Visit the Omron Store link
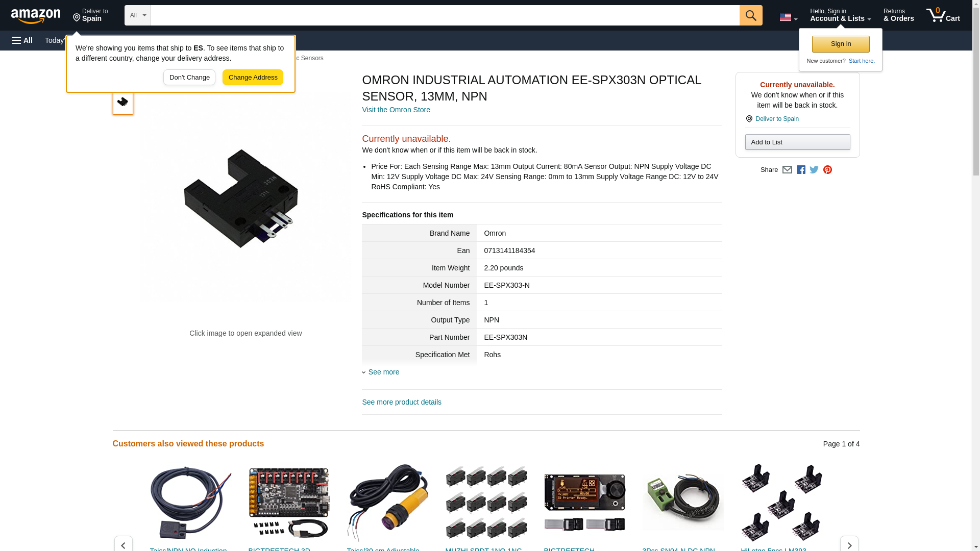980x551 pixels. (x=396, y=110)
